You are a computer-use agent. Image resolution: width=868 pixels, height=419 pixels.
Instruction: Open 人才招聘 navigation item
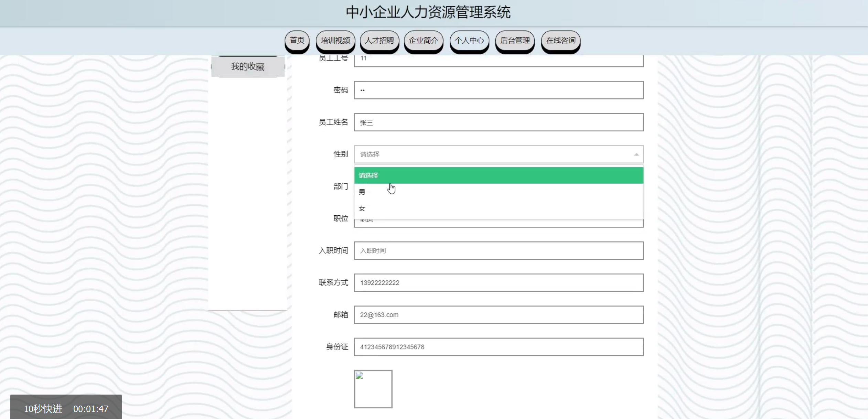[379, 41]
